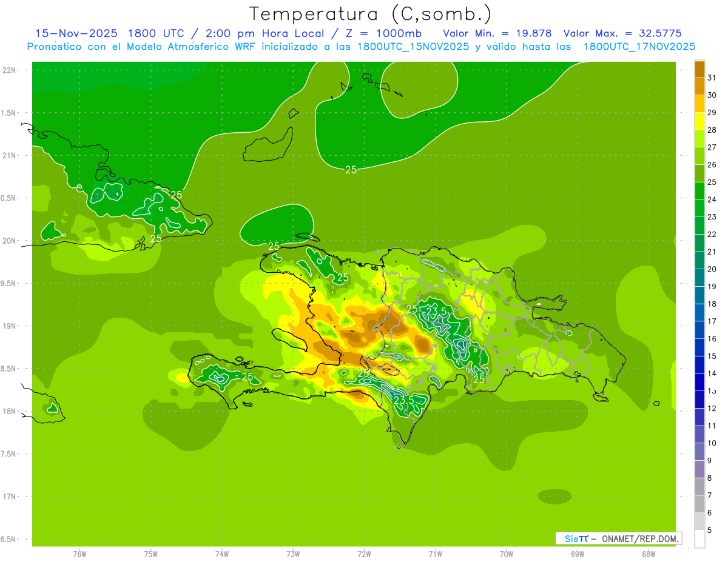Click the "68W" longitude axis label
Screen dimensions: 728x562
[x=649, y=554]
